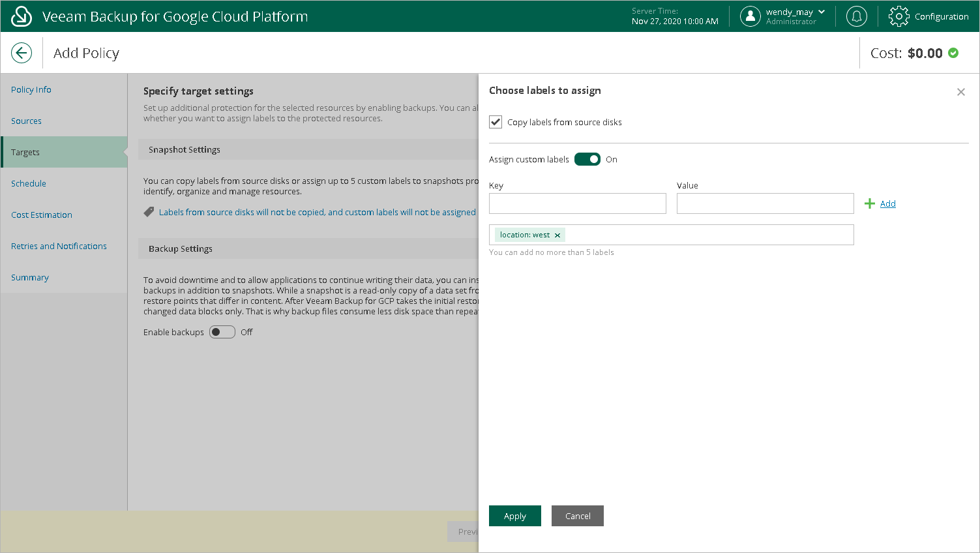Viewport: 980px width, 553px height.
Task: Open Retries and Notifications step
Action: click(59, 246)
